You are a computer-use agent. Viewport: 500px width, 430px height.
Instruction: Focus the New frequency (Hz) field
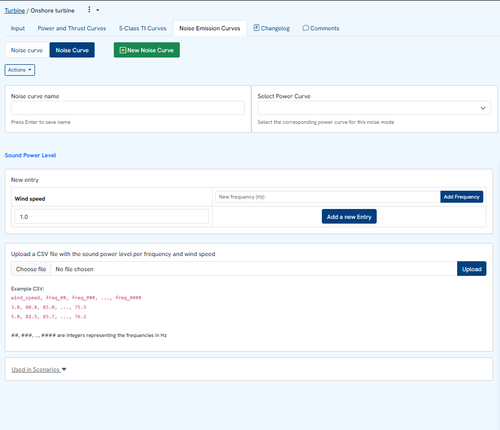point(328,197)
